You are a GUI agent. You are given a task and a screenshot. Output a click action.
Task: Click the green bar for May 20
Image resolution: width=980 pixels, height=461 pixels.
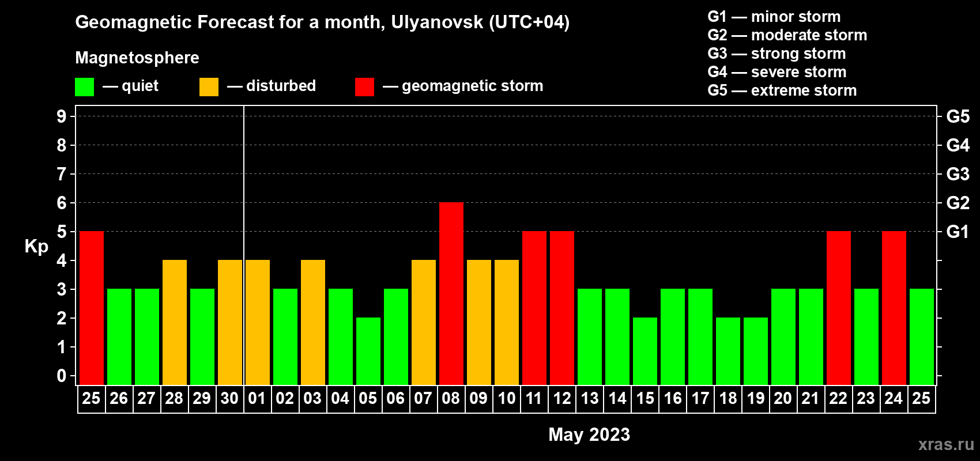pyautogui.click(x=783, y=337)
